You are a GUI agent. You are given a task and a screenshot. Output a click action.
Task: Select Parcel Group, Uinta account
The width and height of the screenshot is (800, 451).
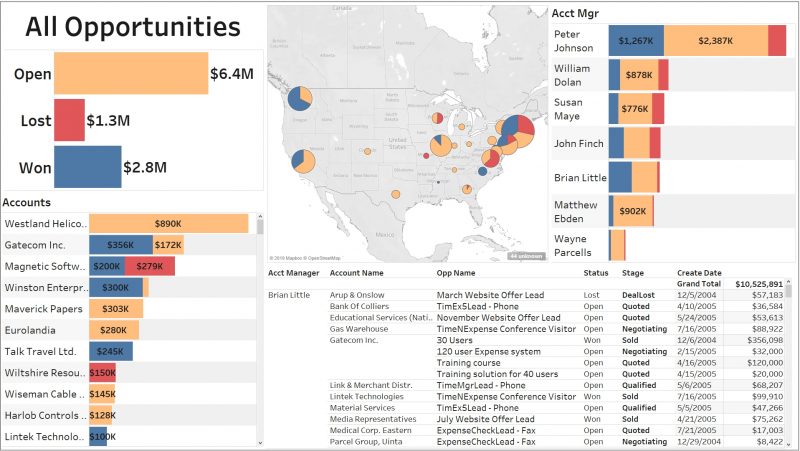[x=366, y=441]
